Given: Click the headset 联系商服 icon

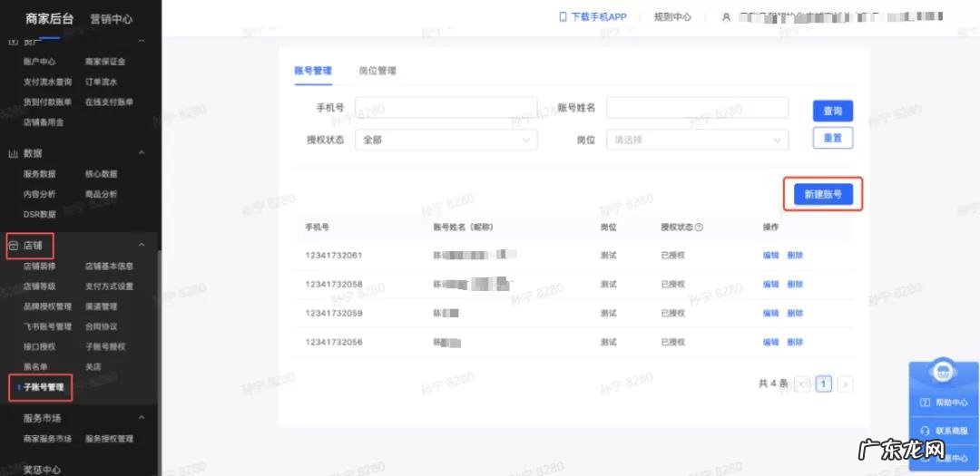Looking at the screenshot, I should [x=926, y=431].
